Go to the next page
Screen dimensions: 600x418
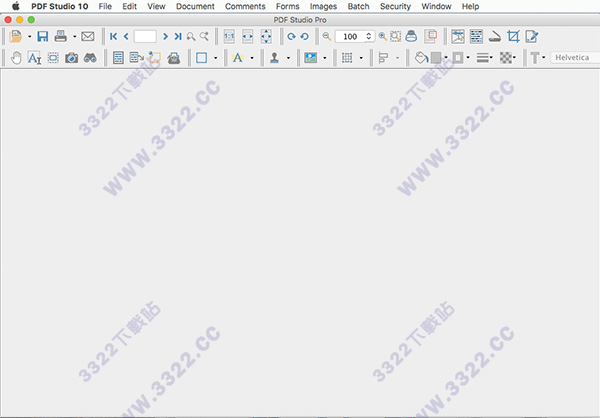coord(165,36)
